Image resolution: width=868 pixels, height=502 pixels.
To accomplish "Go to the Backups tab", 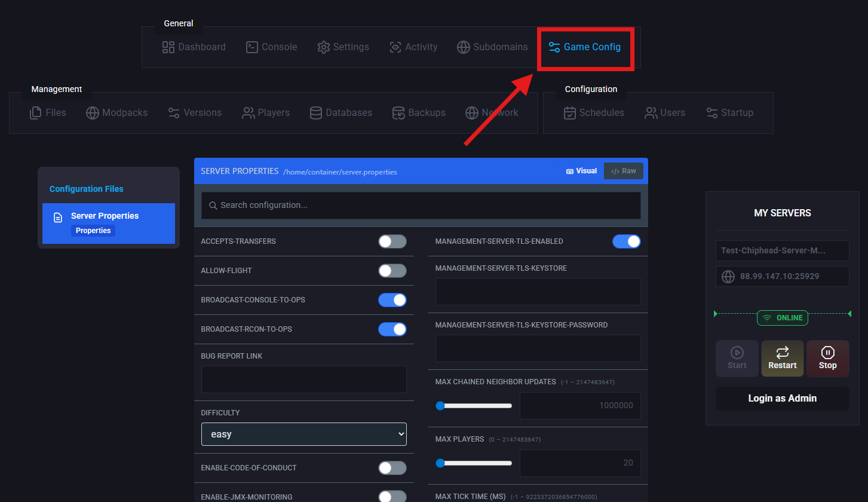I will tap(419, 113).
